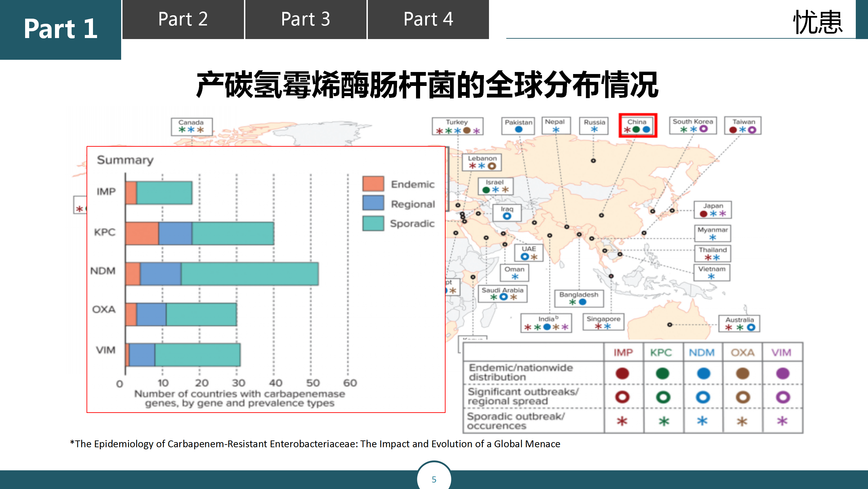Click the Singapore label box
Image resolution: width=868 pixels, height=489 pixels.
[604, 322]
